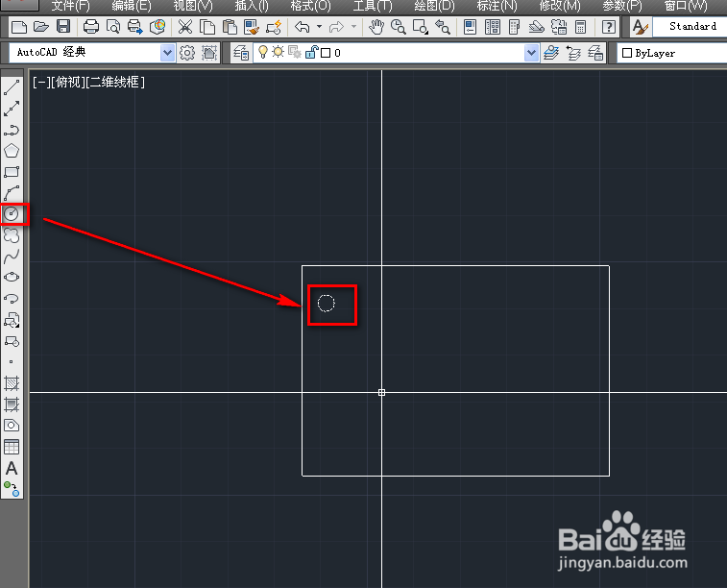Open Plot Preview

(113, 27)
